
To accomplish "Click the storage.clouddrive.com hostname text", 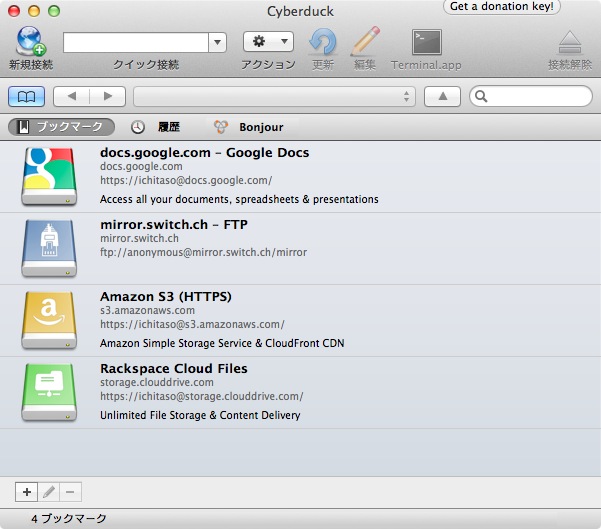I will click(157, 383).
